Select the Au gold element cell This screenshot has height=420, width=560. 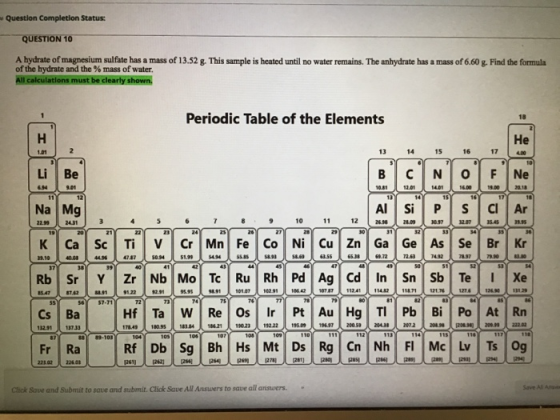(326, 314)
